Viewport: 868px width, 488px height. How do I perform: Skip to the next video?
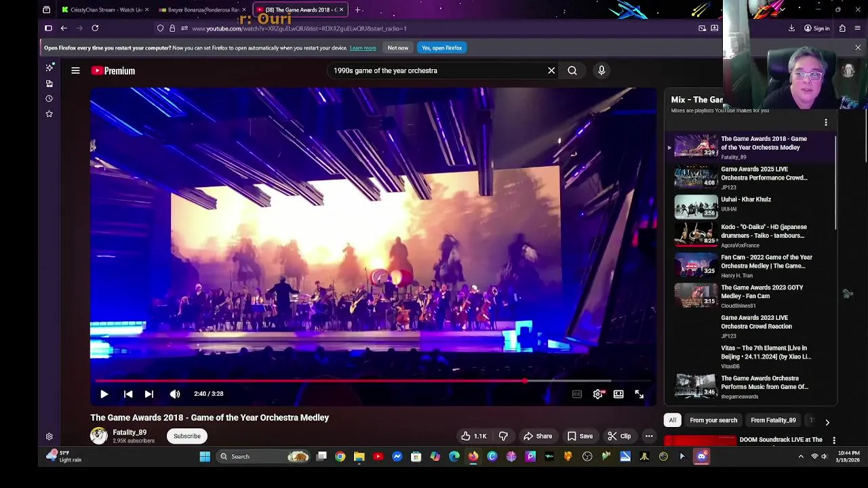point(149,394)
